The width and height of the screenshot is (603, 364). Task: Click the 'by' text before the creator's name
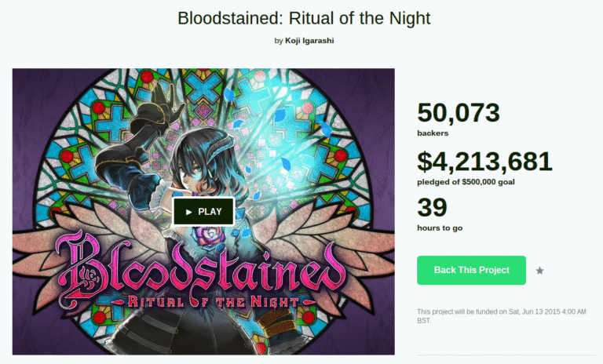click(x=279, y=41)
